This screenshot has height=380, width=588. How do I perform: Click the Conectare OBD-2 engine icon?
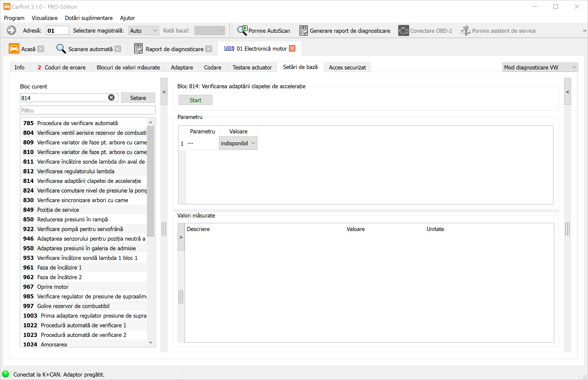(403, 31)
